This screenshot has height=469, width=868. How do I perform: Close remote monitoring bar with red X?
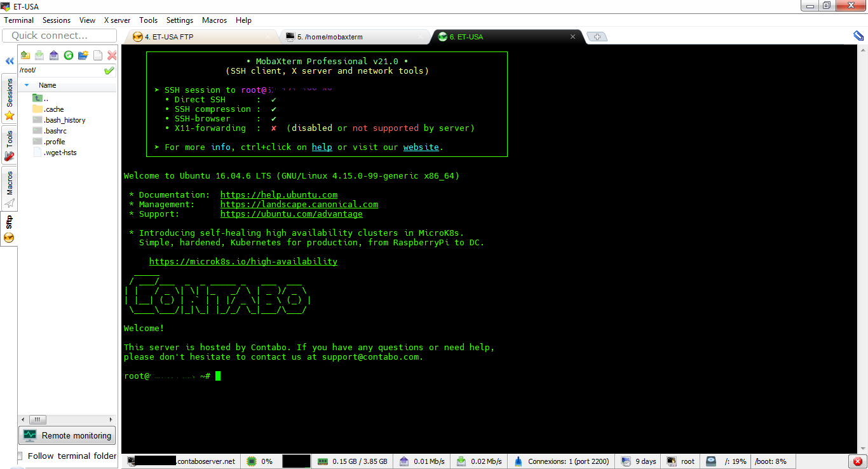click(857, 461)
